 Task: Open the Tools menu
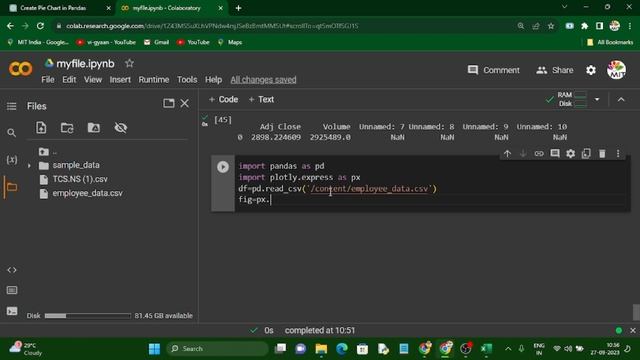(x=187, y=80)
